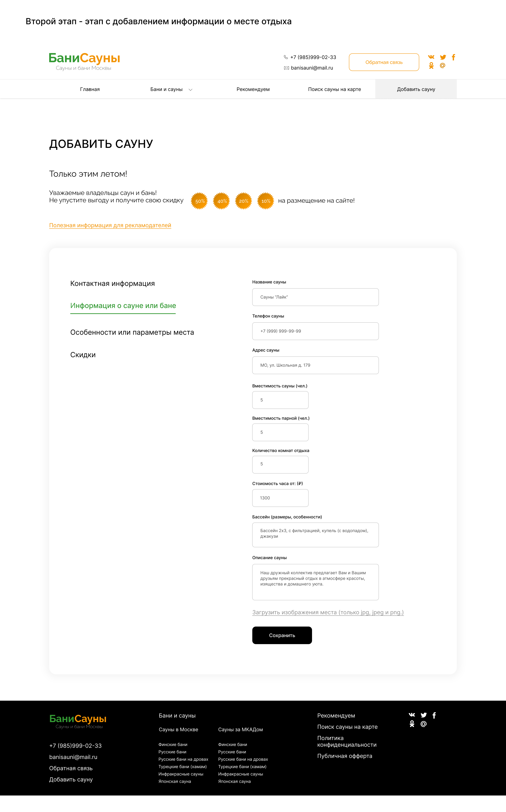Switch to "Особенности или параметры места" section
The image size is (506, 812).
point(132,332)
